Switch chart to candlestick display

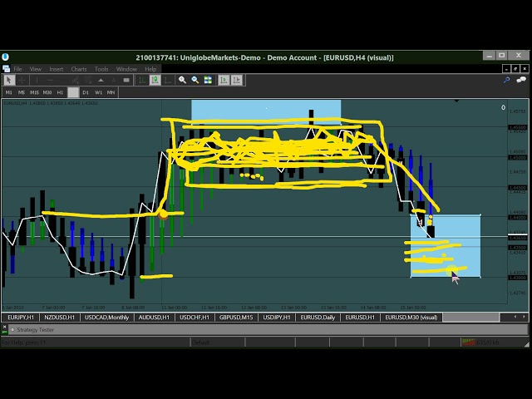tap(155, 81)
